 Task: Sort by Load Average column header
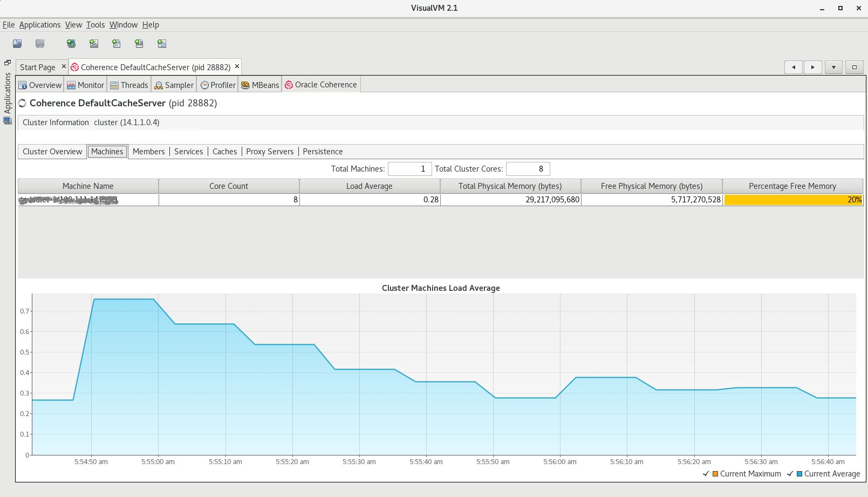pos(370,186)
